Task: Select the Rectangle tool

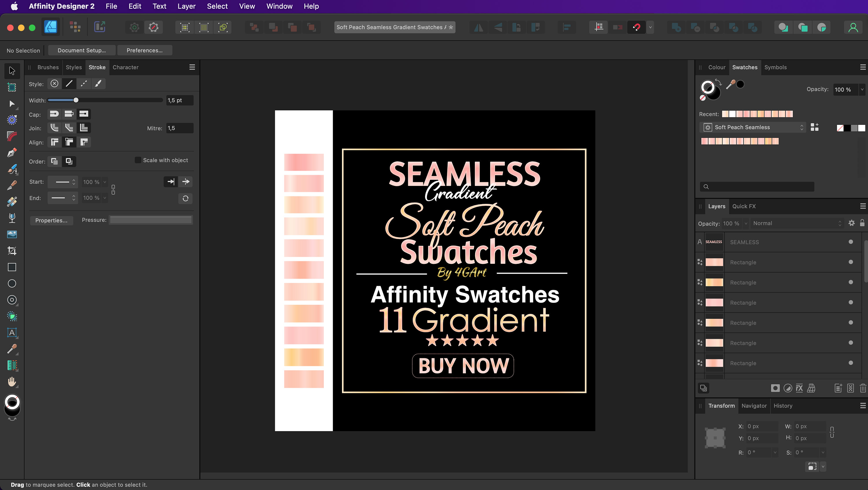Action: click(12, 267)
